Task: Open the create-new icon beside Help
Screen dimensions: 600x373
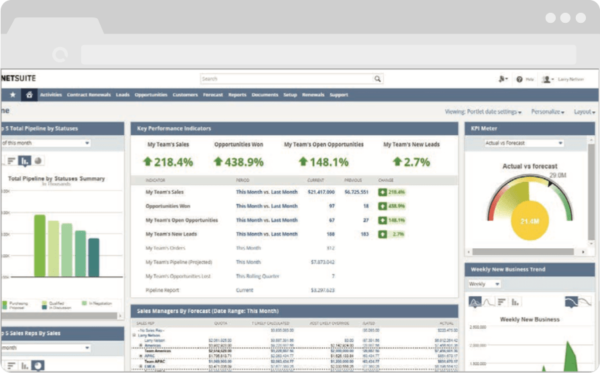Action: (x=502, y=79)
